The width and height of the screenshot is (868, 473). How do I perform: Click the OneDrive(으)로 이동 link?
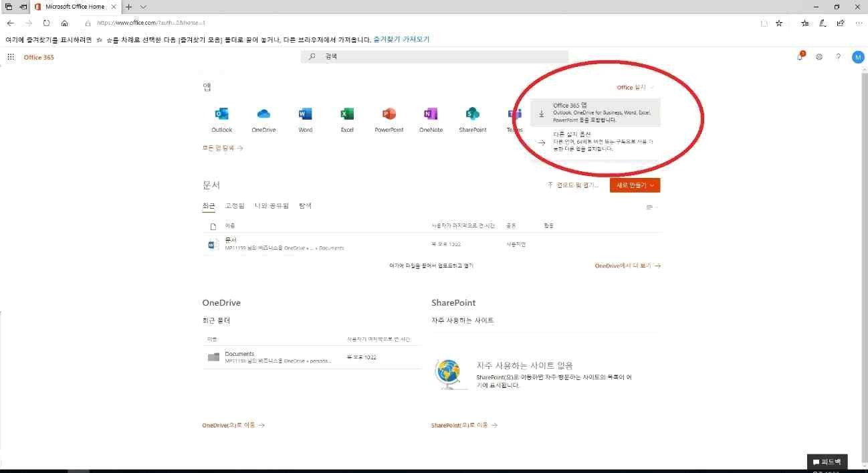click(x=233, y=425)
